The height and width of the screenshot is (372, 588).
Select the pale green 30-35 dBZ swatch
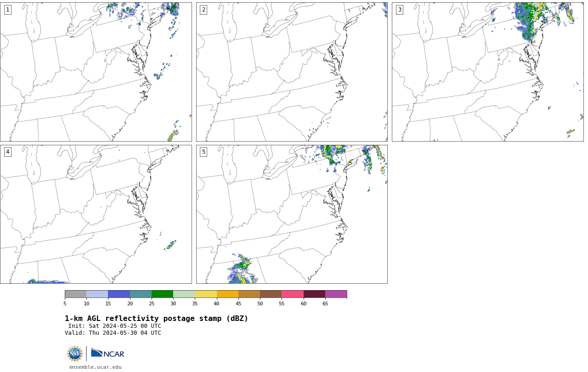(x=184, y=294)
